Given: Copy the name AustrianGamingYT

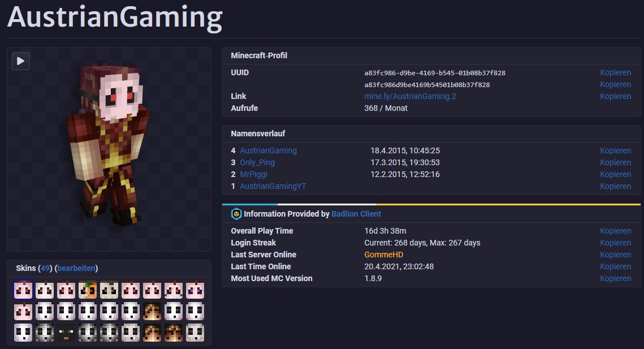Looking at the screenshot, I should pos(615,186).
